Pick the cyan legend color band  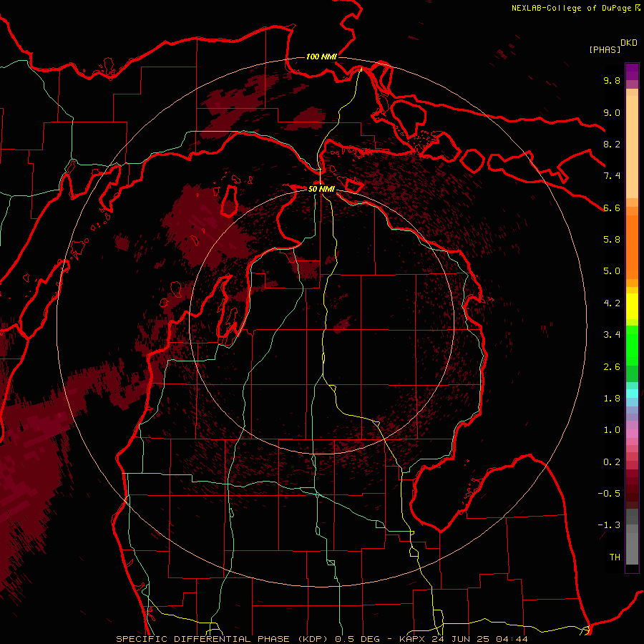632,394
